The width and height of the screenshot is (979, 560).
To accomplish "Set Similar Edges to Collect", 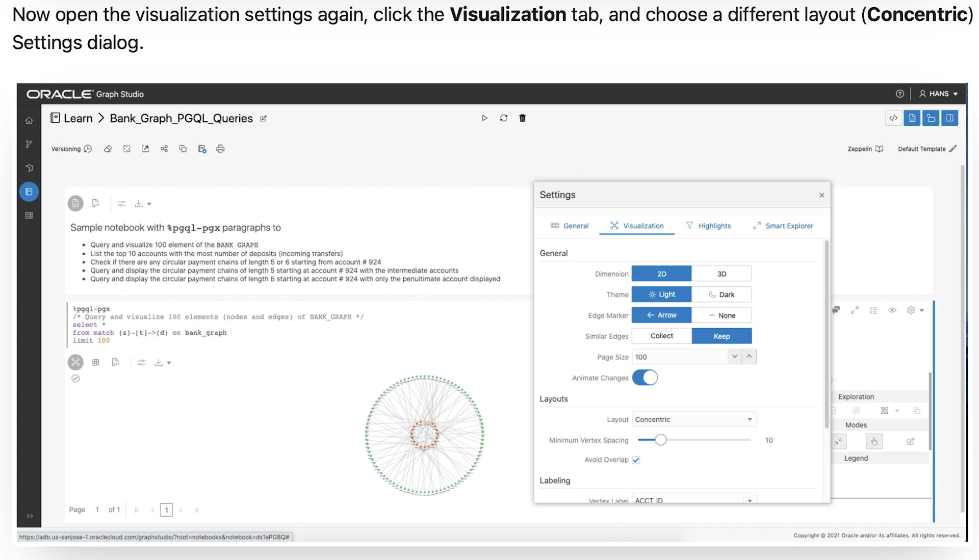I will pyautogui.click(x=661, y=336).
